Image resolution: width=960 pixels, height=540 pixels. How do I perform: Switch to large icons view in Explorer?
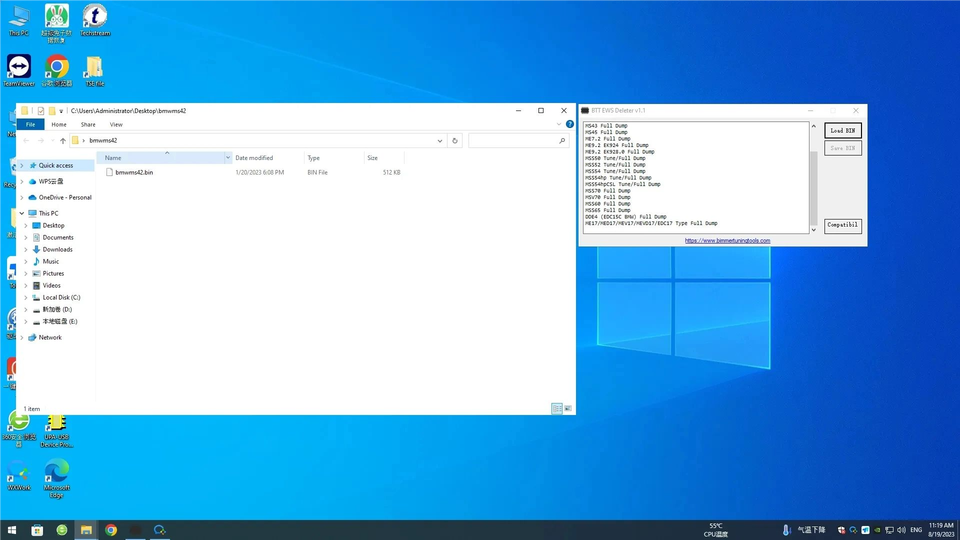click(x=569, y=408)
